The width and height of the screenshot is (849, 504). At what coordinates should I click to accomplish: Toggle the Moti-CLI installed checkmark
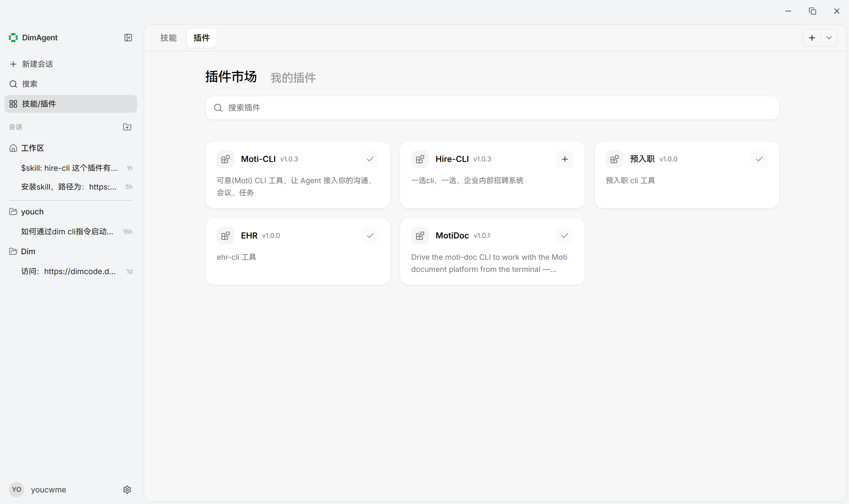(x=370, y=159)
